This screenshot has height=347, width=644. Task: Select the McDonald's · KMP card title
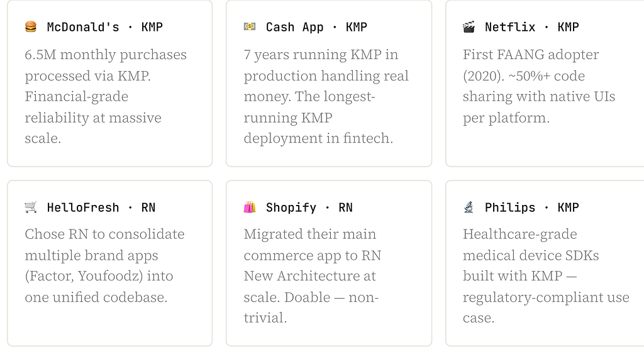tap(105, 27)
